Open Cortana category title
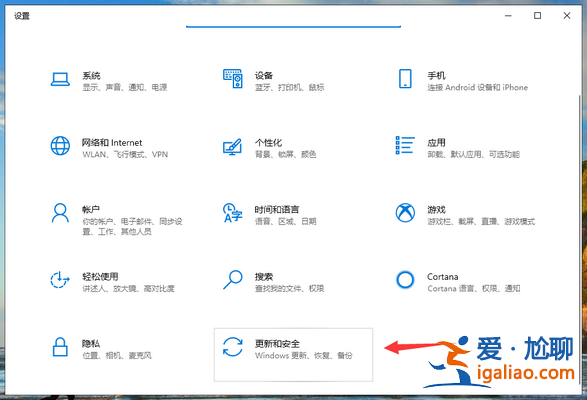 pyautogui.click(x=442, y=277)
